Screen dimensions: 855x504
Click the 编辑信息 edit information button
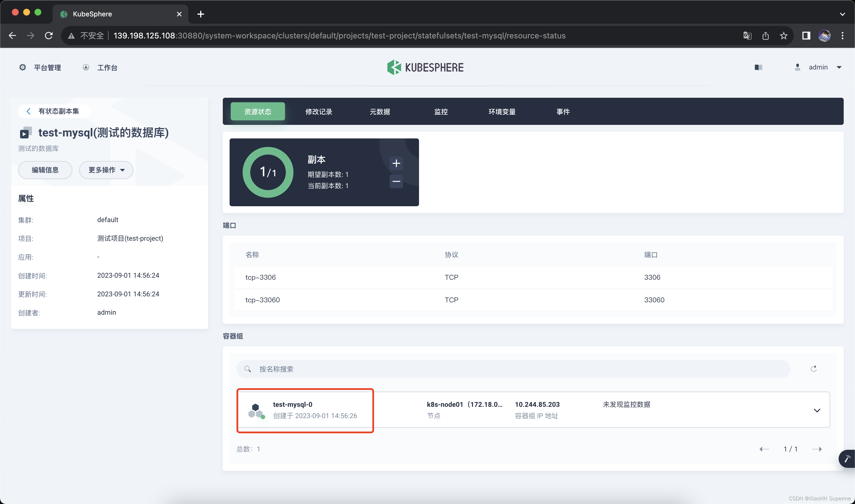[x=45, y=170]
